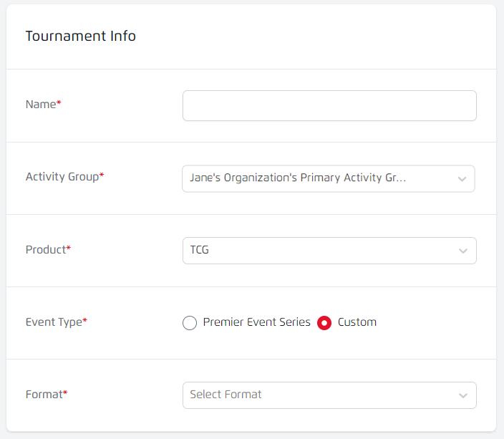Open the Activity Group dropdown

coord(328,178)
